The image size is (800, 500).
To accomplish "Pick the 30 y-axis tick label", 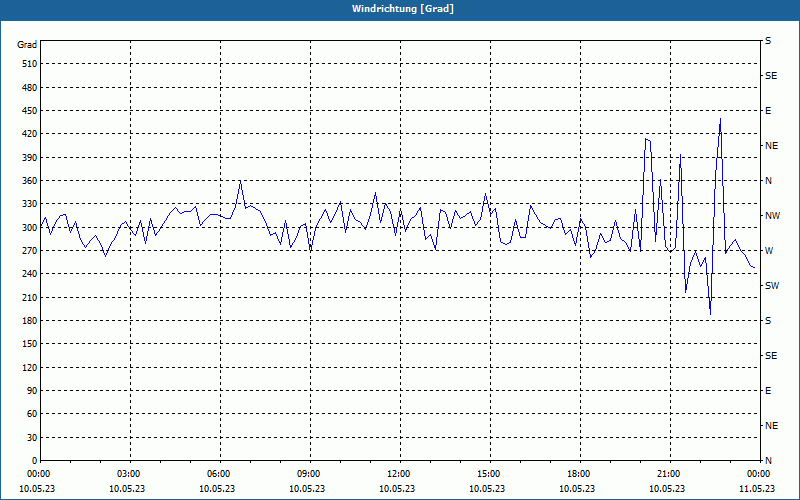I will coord(32,438).
